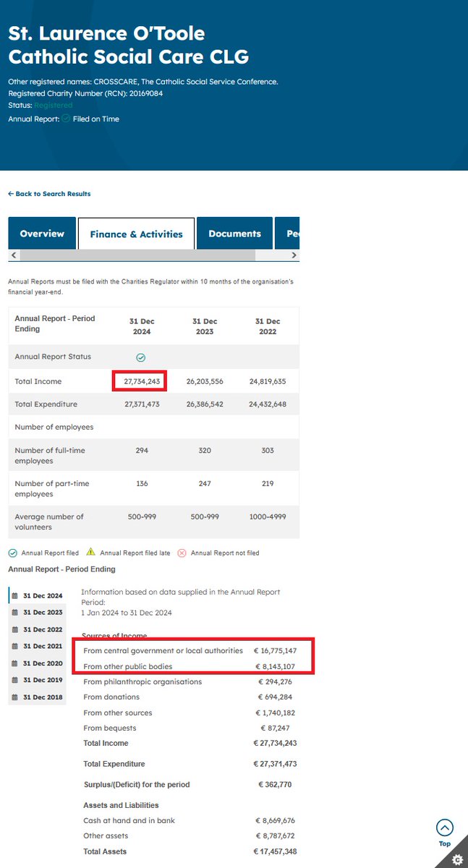This screenshot has width=468, height=868.
Task: Click calendar icon beside 31 Dec 2018
Action: coord(15,697)
